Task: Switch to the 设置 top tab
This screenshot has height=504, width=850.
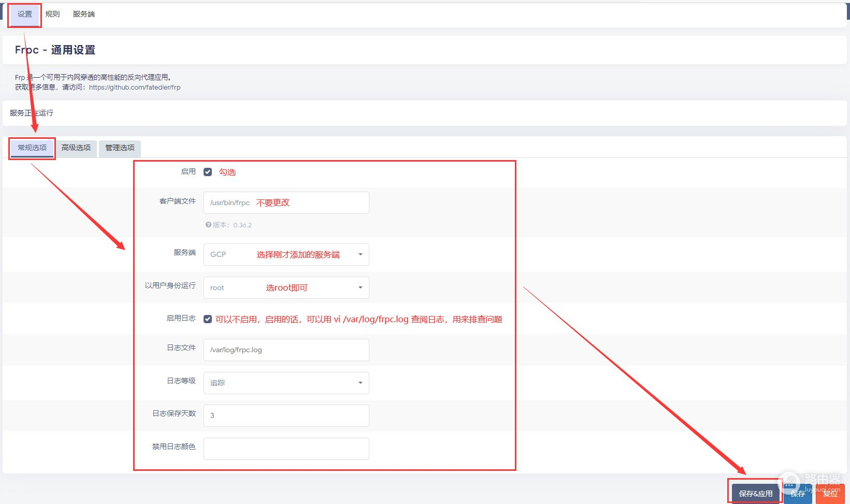Action: pos(25,15)
